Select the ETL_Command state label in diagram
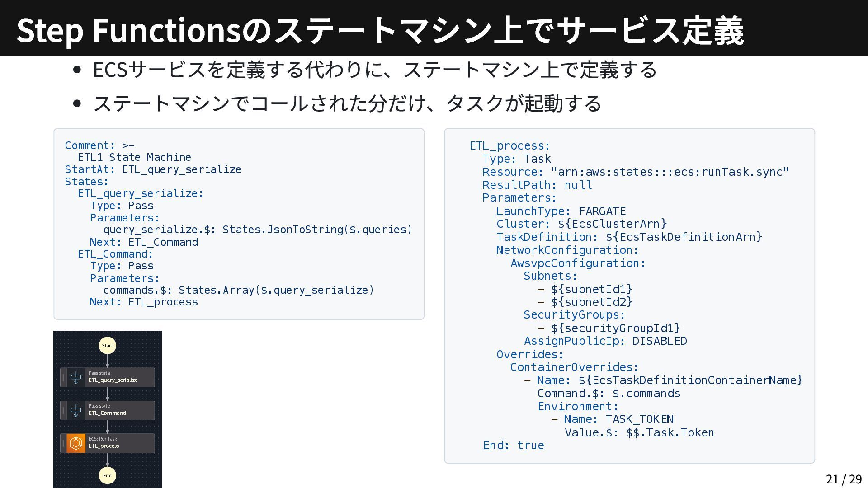 pyautogui.click(x=108, y=413)
